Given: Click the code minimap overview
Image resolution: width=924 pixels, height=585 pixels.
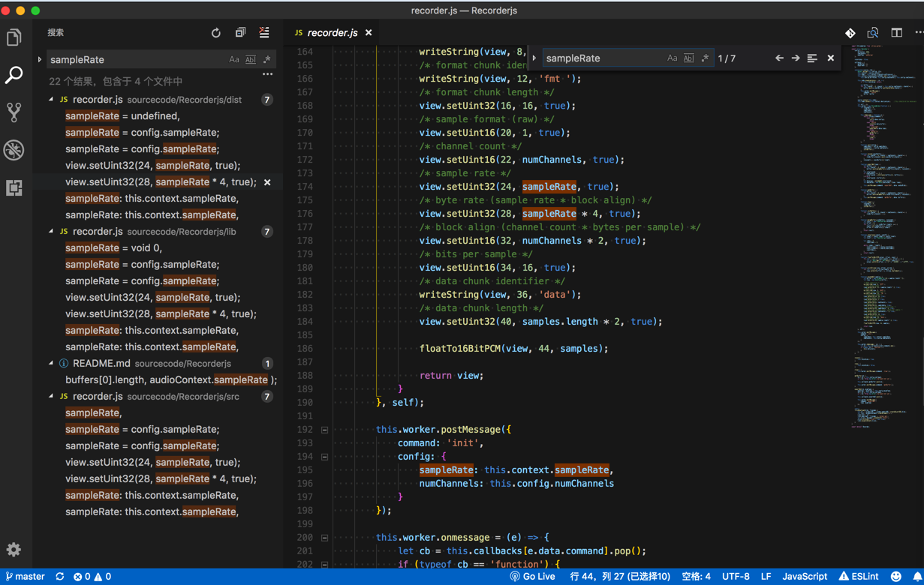Looking at the screenshot, I should tap(878, 225).
